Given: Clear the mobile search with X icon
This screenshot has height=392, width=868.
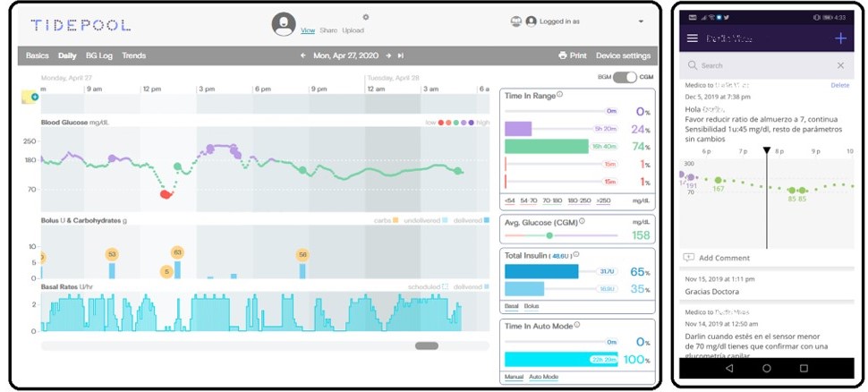Looking at the screenshot, I should 840,65.
